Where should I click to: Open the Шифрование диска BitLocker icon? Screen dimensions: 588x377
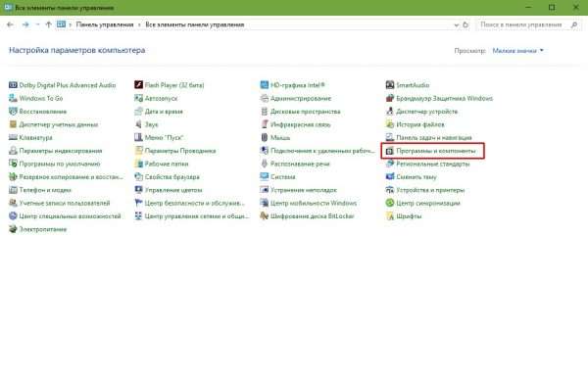tap(264, 216)
